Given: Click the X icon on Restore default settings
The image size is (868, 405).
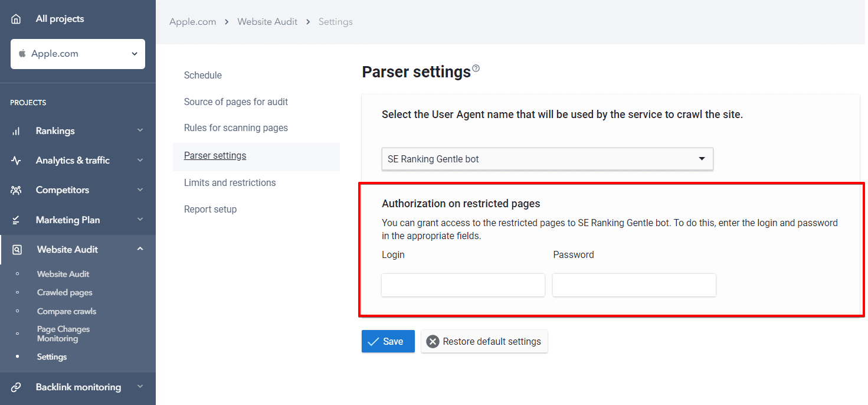Looking at the screenshot, I should [433, 341].
